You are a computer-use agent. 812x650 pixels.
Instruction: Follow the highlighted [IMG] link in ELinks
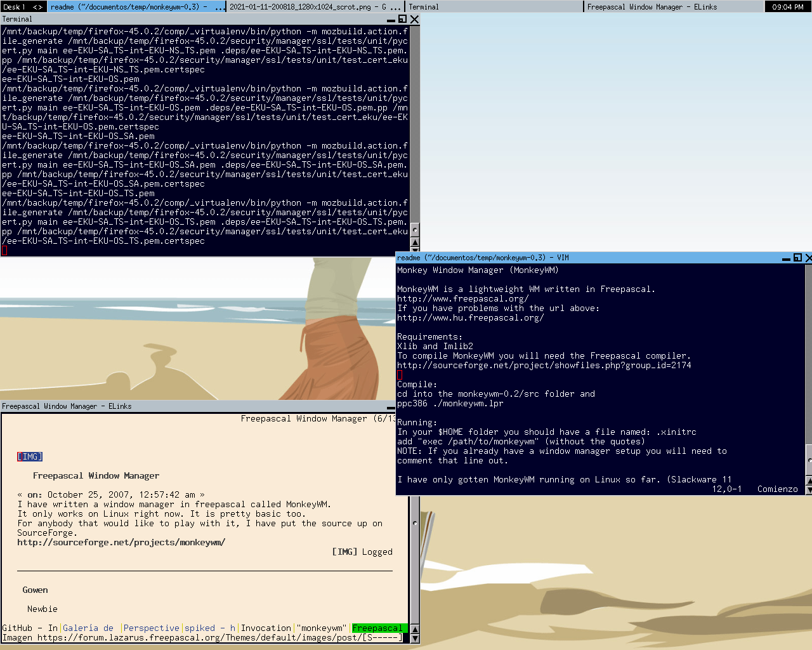click(30, 457)
